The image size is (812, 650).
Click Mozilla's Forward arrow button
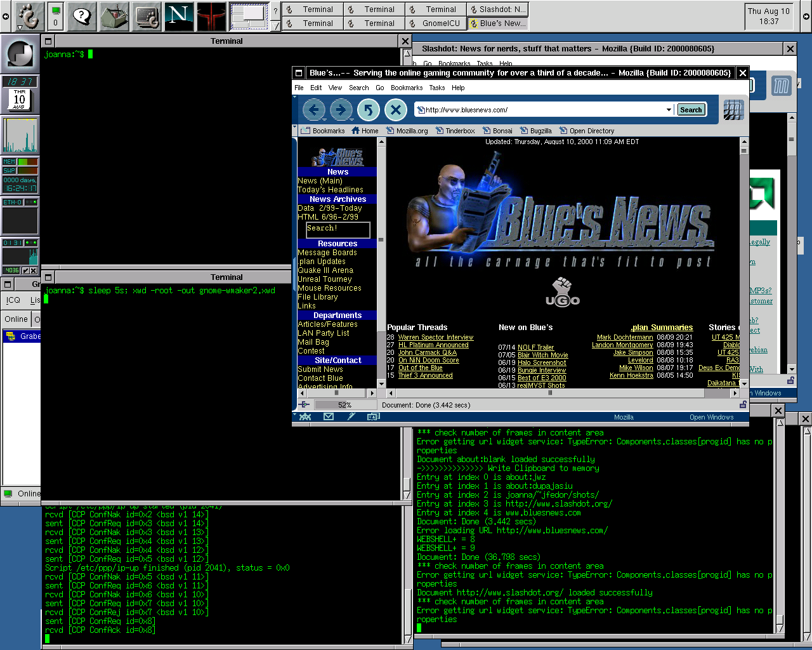pos(341,110)
